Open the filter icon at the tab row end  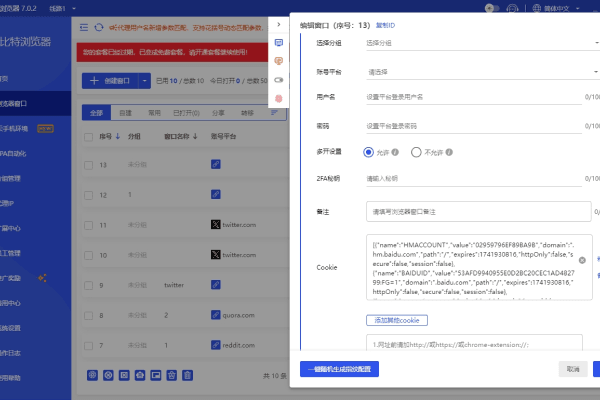tap(274, 113)
